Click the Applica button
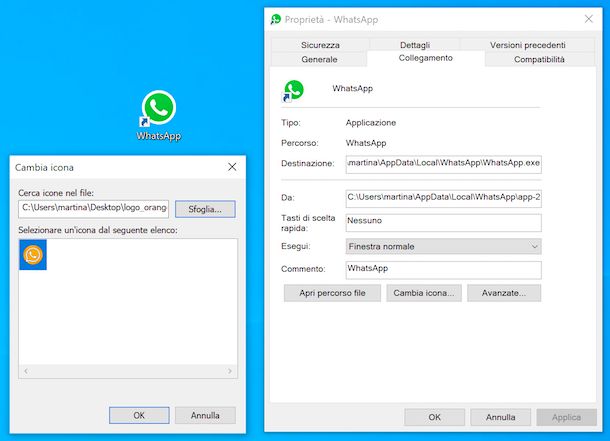The height and width of the screenshot is (441, 610). click(566, 417)
